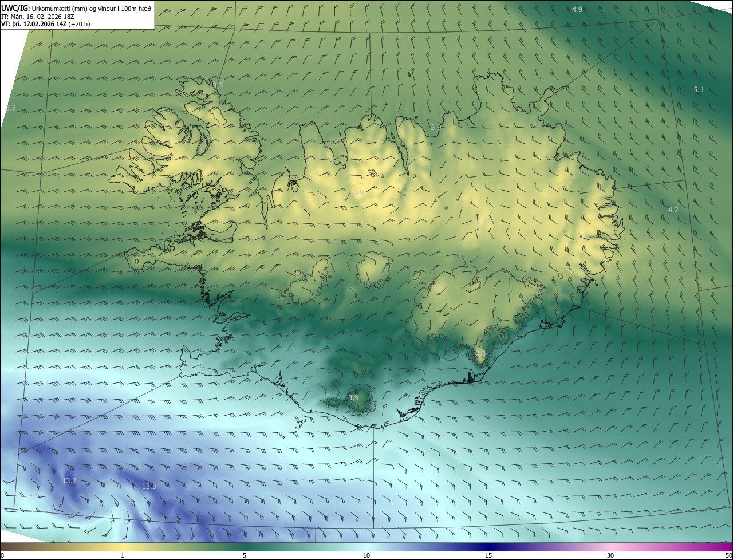Click the 3.5 value label on the map
The width and height of the screenshot is (733, 560).
[218, 86]
